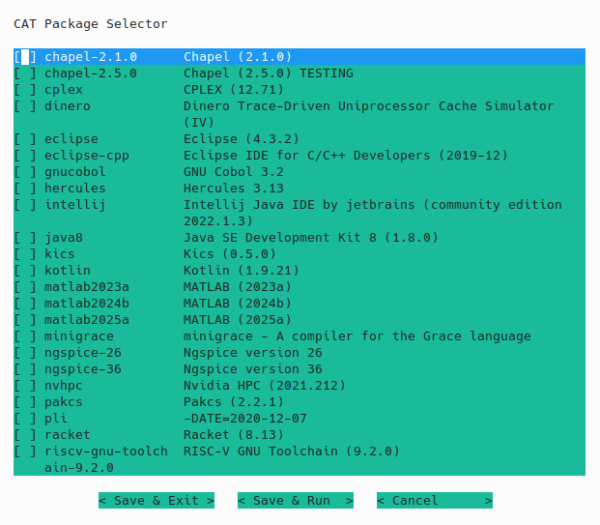Enable the pli checkbox

point(25,419)
